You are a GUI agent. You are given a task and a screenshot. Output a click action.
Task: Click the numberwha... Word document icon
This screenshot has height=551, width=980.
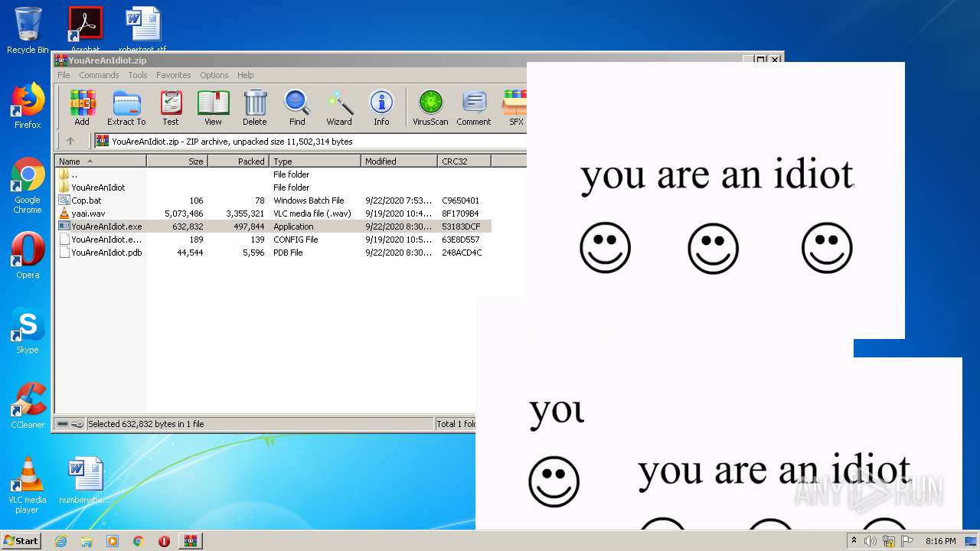[85, 481]
